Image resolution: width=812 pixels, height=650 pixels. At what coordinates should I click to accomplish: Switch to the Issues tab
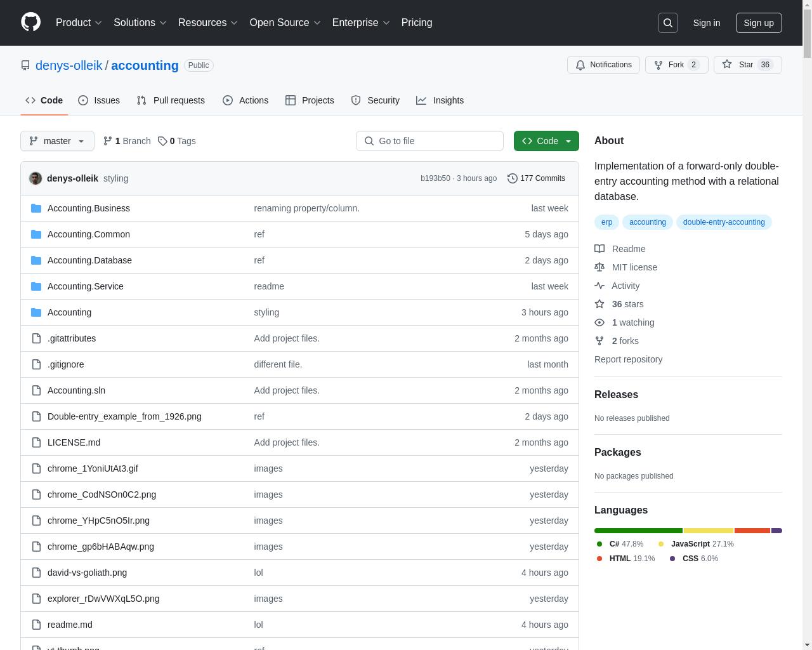pyautogui.click(x=99, y=100)
